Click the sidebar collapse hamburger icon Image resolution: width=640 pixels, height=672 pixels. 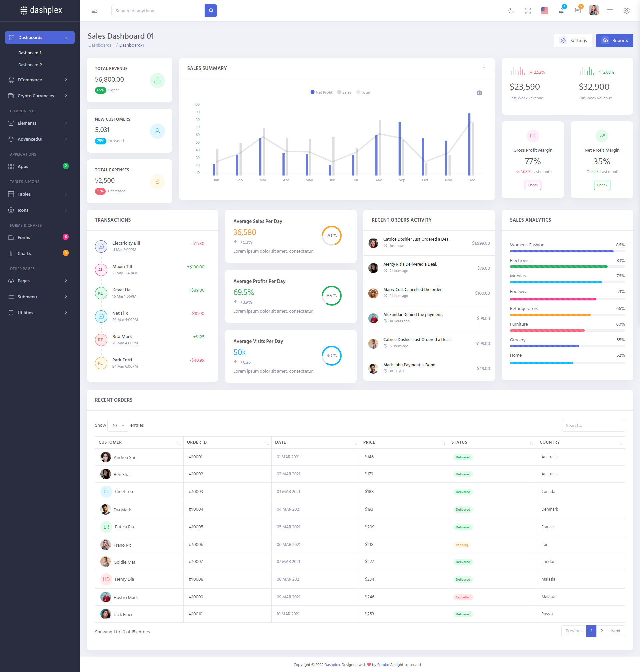tap(94, 11)
